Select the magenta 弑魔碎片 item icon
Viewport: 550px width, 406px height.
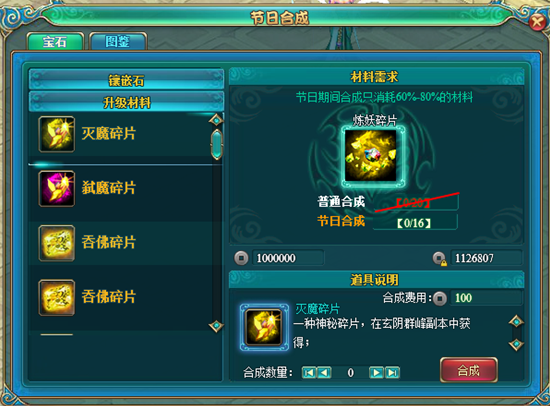coord(56,188)
